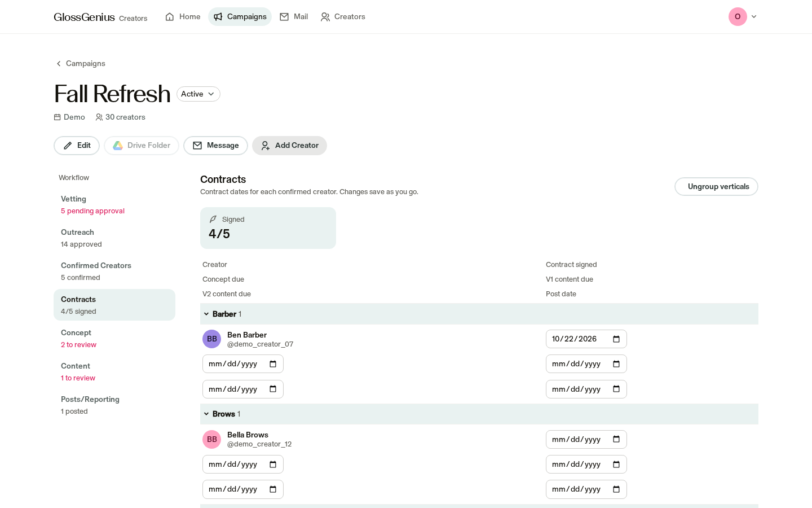The width and height of the screenshot is (812, 508).
Task: Click the Home house icon in navigation
Action: (170, 17)
